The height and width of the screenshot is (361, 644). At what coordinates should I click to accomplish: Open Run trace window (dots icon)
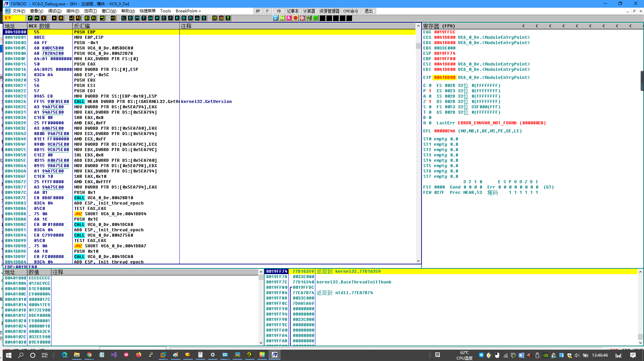click(x=197, y=18)
